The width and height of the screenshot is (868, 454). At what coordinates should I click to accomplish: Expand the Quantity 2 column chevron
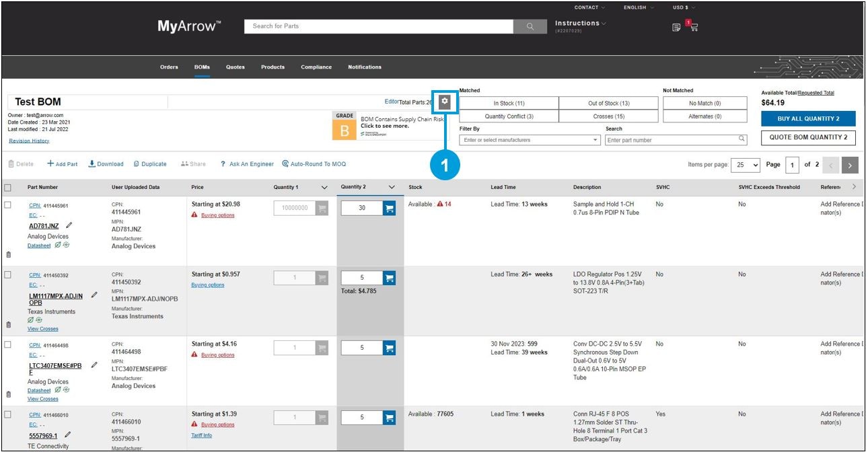392,188
